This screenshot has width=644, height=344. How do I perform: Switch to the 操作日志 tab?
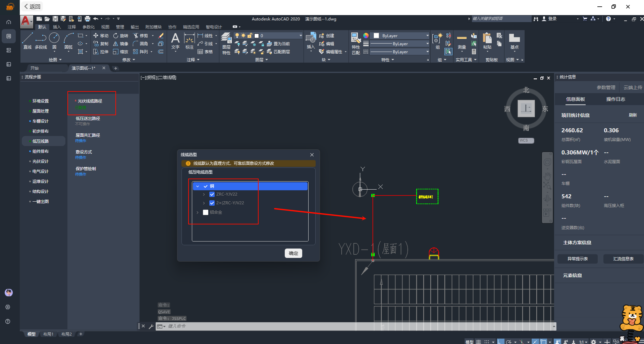click(615, 99)
